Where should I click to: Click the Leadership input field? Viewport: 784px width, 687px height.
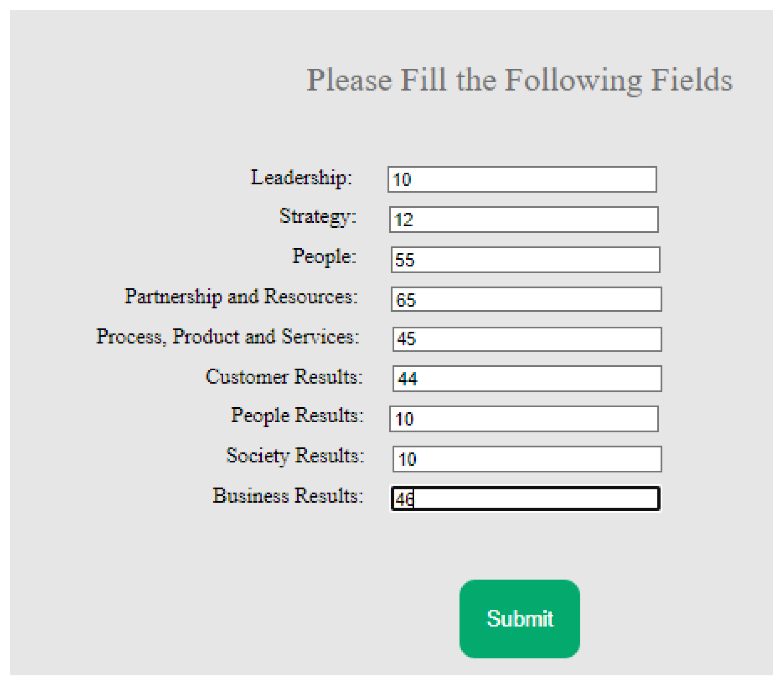522,179
